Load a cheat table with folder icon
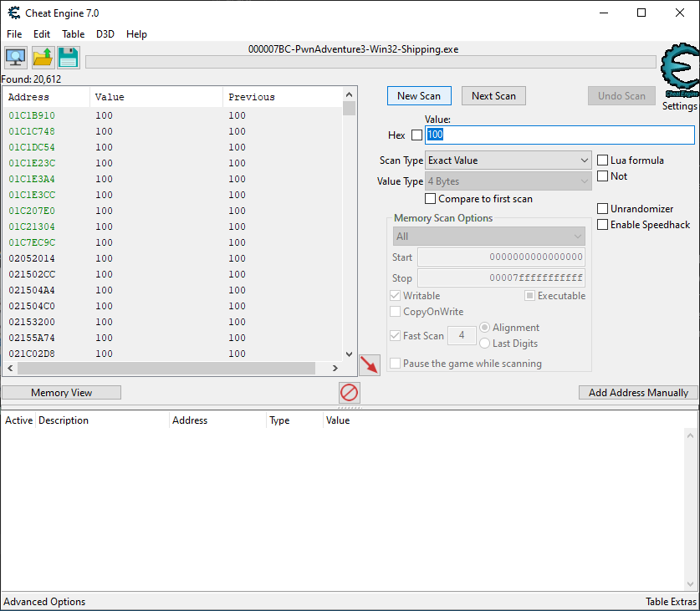Viewport: 700px width, 611px height. point(43,58)
